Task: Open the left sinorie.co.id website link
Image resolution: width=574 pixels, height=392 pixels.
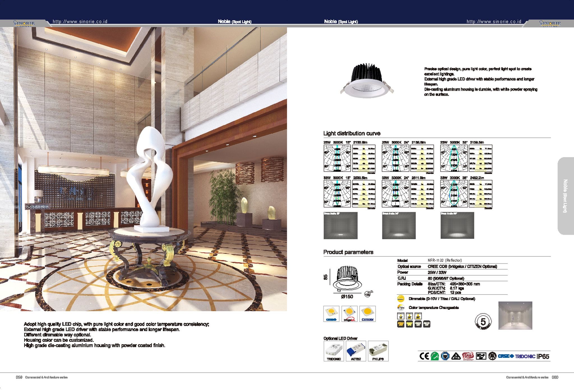Action: (x=80, y=22)
